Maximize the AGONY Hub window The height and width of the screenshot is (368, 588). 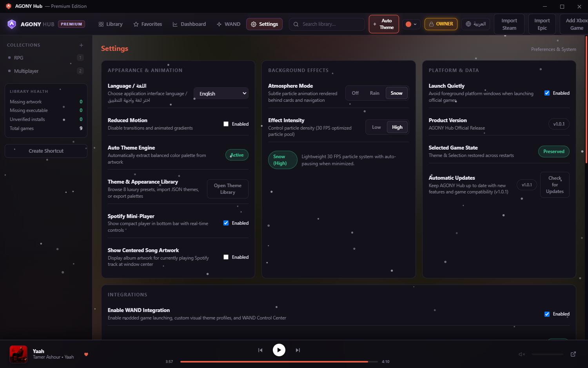[562, 6]
